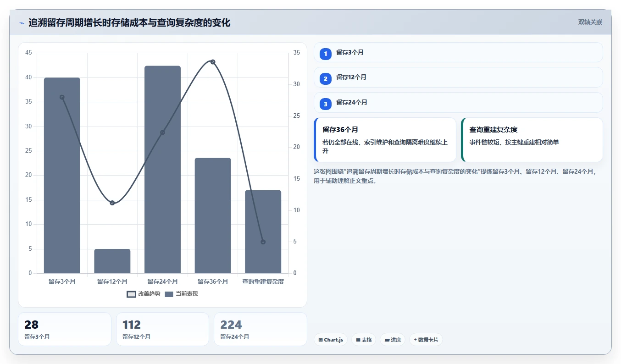Click the 改善趋势 legend color box
This screenshot has height=364, width=621.
pos(131,294)
